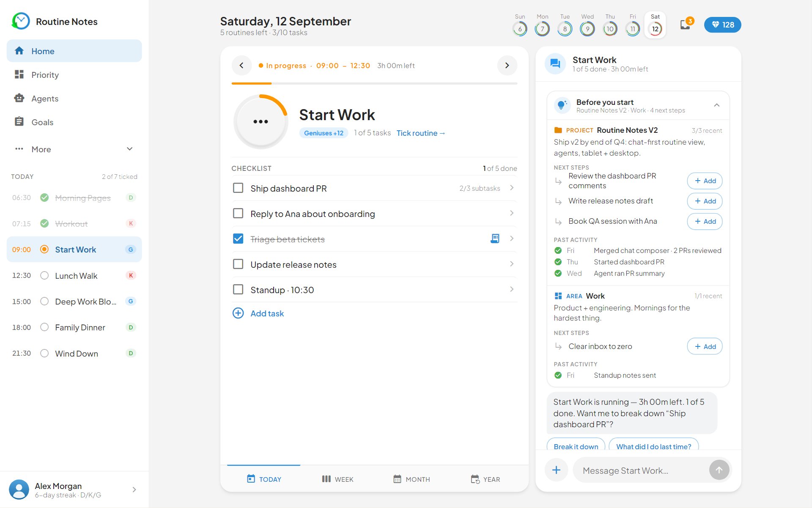Click the three-dots Start Work timer dial
This screenshot has width=812, height=508.
[x=261, y=121]
